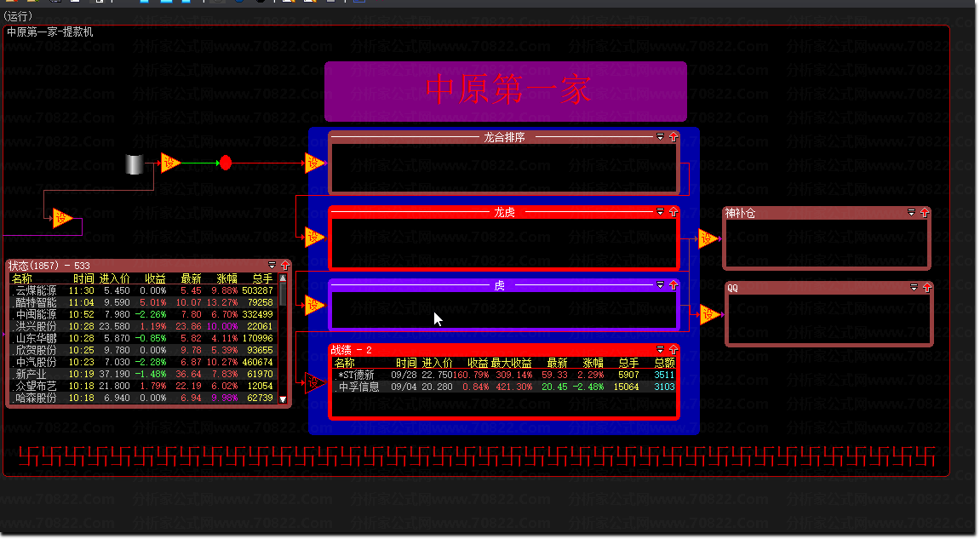Click the 龙虎 panel title
The width and height of the screenshot is (980, 539).
coord(504,213)
